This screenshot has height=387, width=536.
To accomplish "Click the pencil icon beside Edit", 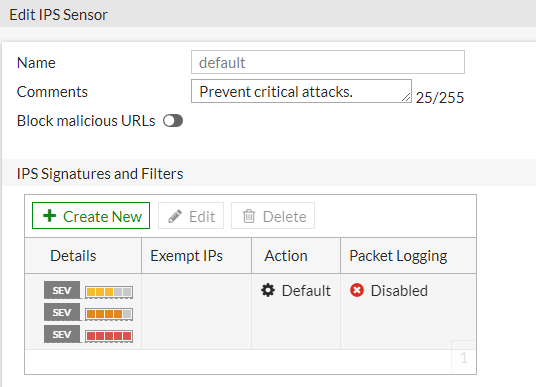I will pos(175,216).
